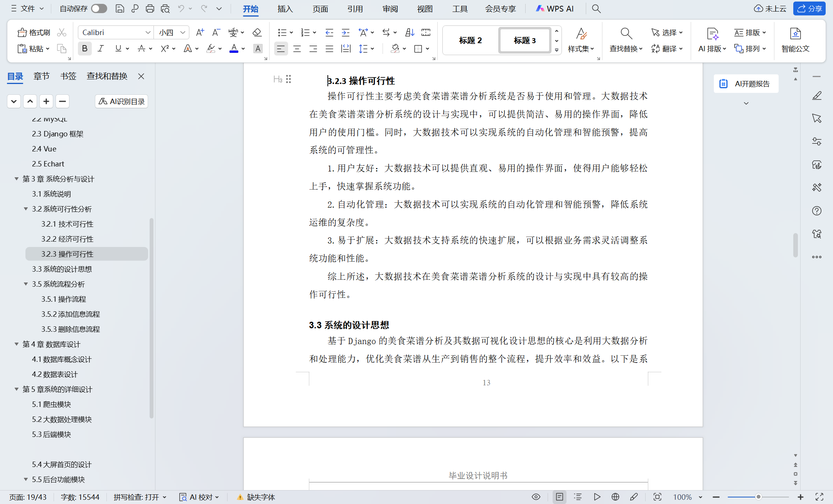This screenshot has height=504, width=833.
Task: Decrease font size icon
Action: tap(216, 32)
